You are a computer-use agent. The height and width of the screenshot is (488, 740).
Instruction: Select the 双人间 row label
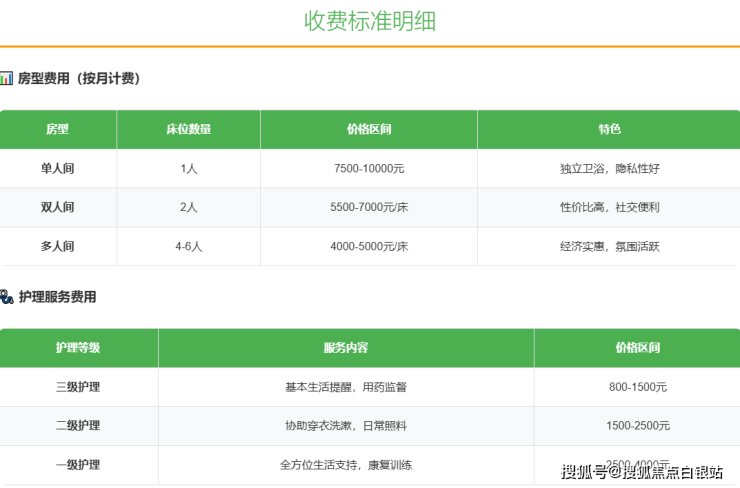(x=58, y=207)
